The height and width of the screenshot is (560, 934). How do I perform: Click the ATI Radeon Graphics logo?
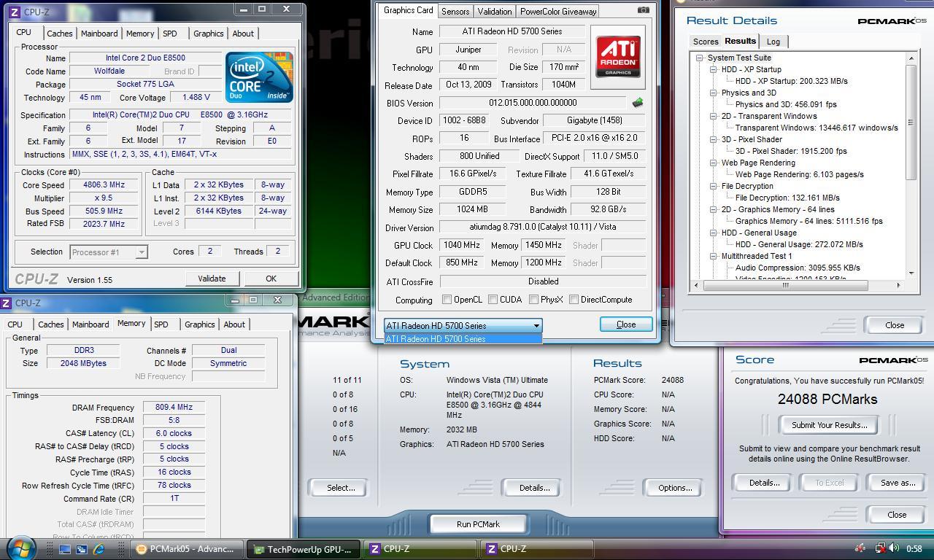pyautogui.click(x=618, y=58)
